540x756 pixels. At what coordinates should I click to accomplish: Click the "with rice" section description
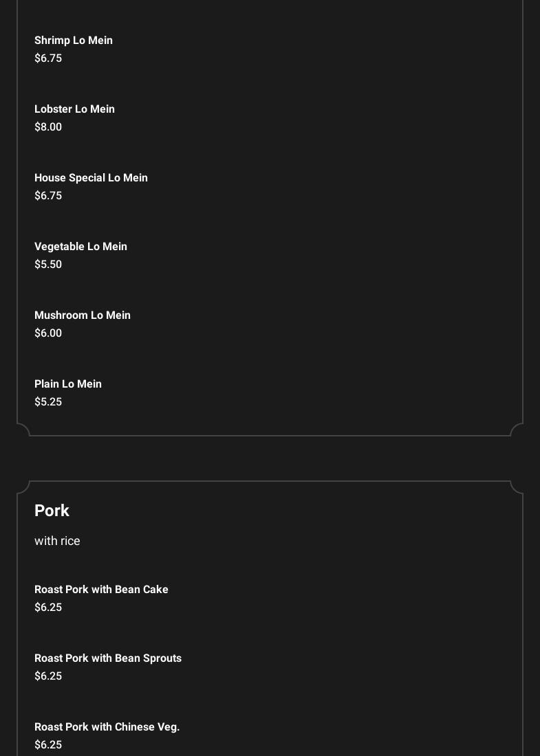pyautogui.click(x=57, y=541)
